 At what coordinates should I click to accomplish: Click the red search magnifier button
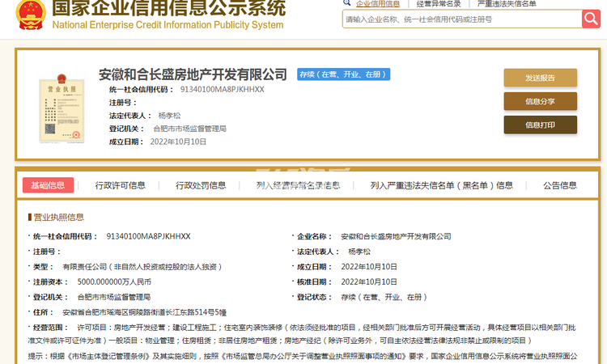click(591, 18)
